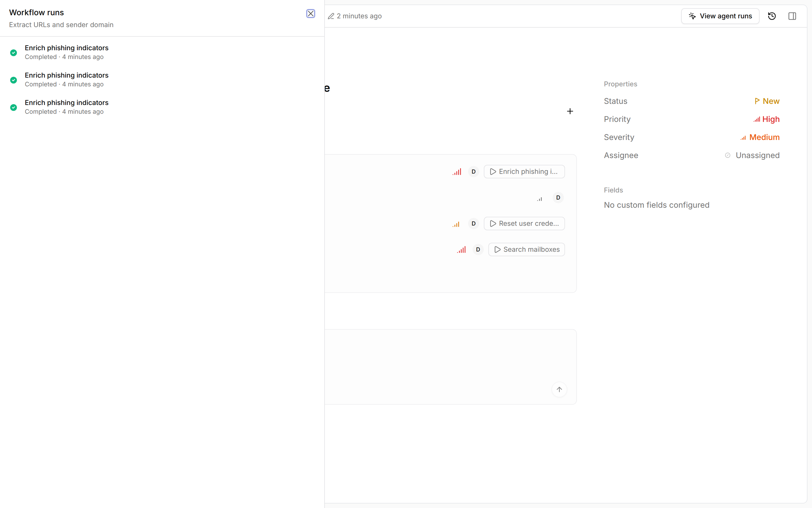Open the second Enrich phishing indicators run
This screenshot has height=508, width=812.
click(x=162, y=80)
